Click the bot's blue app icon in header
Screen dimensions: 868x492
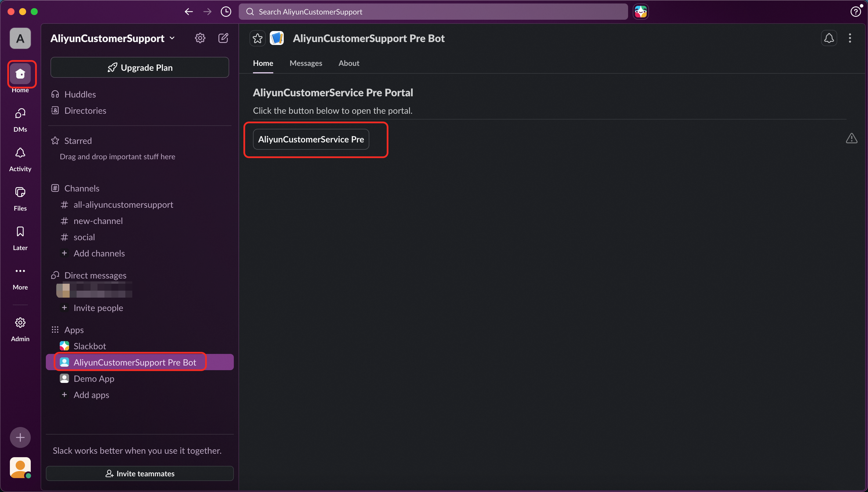tap(277, 38)
